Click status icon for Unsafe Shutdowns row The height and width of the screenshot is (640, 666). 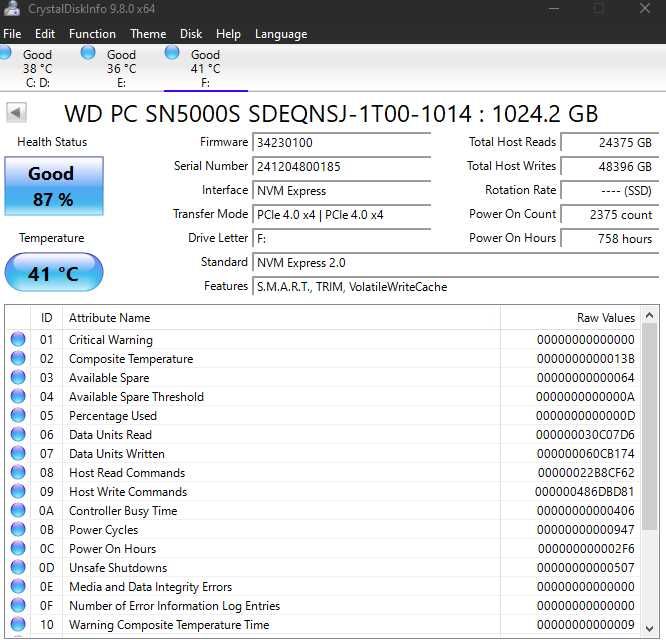click(18, 567)
